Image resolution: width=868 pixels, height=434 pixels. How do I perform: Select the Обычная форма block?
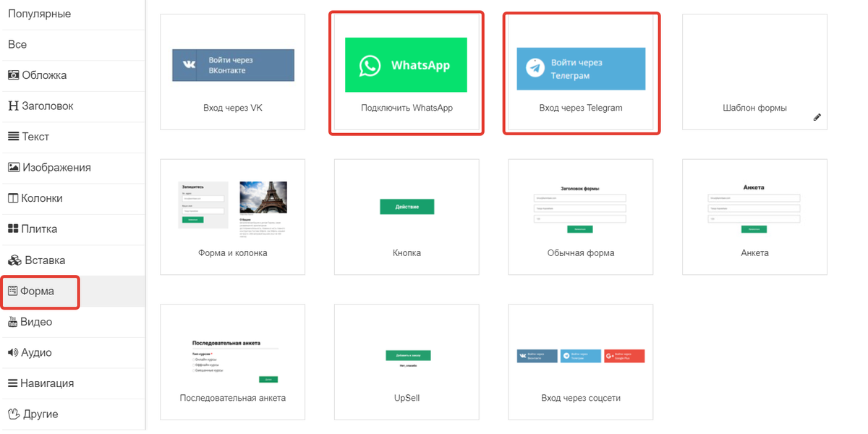581,217
